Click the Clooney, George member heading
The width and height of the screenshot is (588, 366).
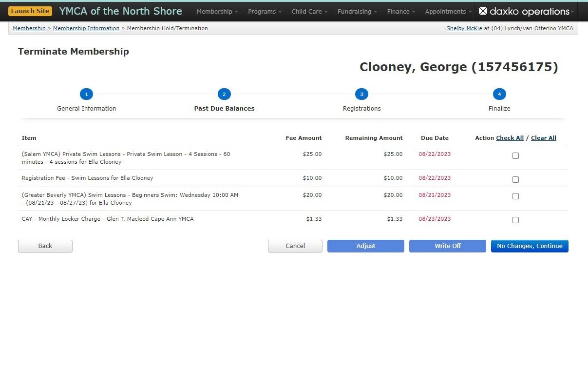pyautogui.click(x=459, y=67)
